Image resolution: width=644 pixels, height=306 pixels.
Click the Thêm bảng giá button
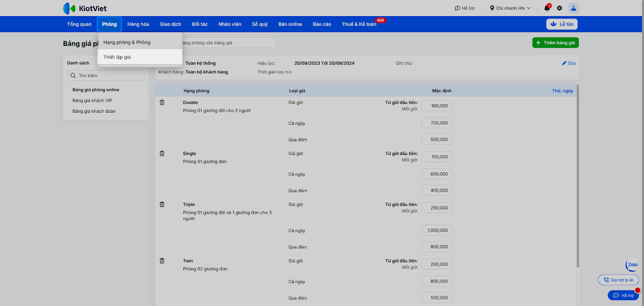(555, 43)
